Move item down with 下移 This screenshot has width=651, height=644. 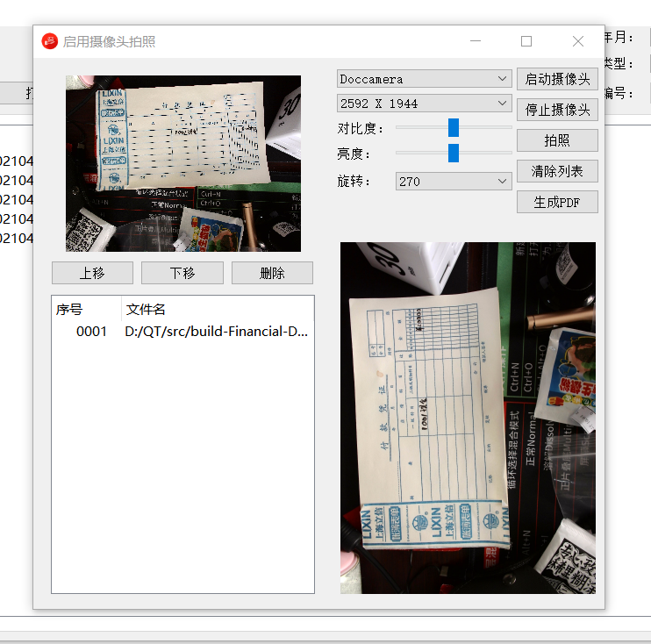coord(182,273)
